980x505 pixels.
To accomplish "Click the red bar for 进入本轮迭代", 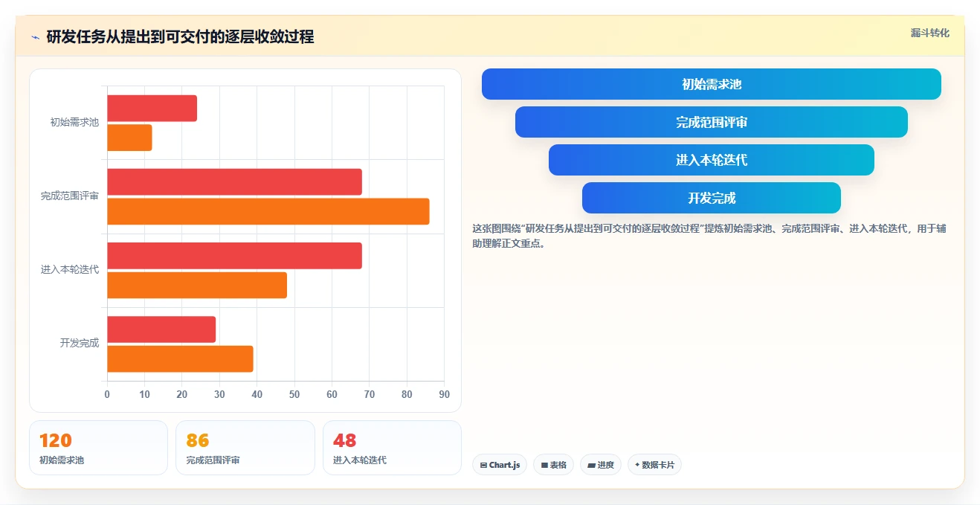I will pyautogui.click(x=234, y=256).
